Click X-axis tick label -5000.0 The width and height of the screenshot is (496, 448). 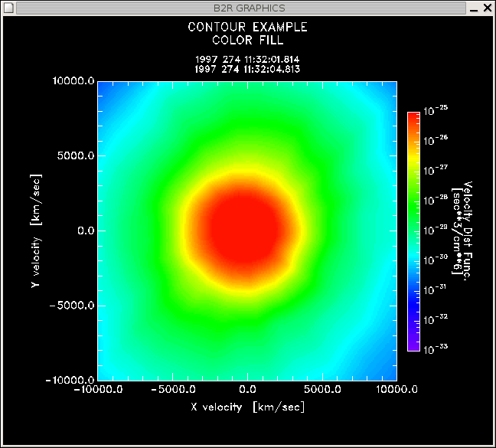click(173, 390)
